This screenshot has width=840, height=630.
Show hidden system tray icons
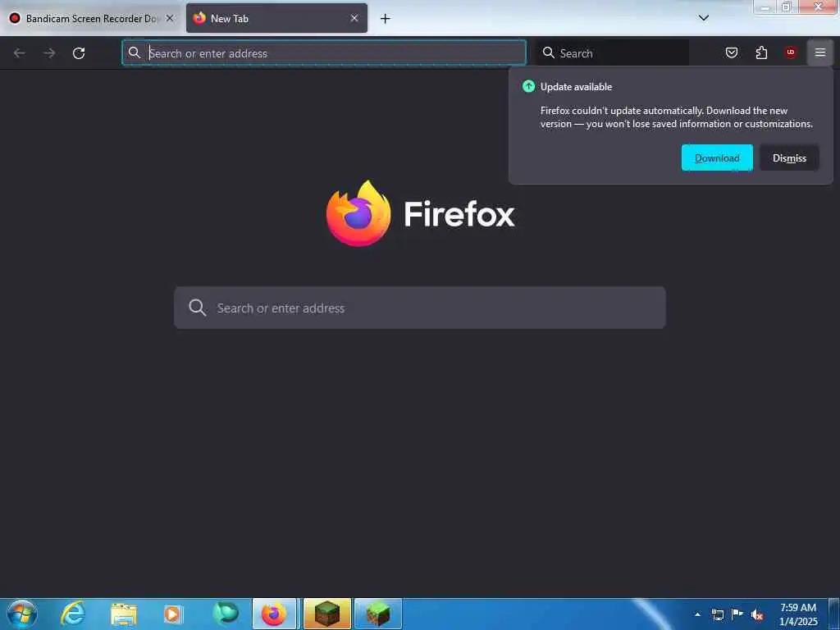(x=697, y=614)
